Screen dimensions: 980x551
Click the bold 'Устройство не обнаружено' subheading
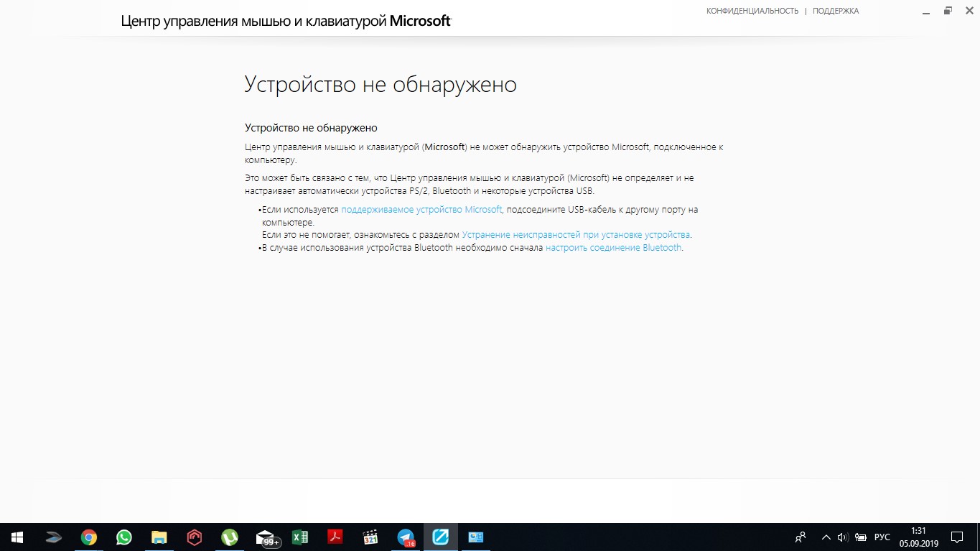click(x=311, y=128)
